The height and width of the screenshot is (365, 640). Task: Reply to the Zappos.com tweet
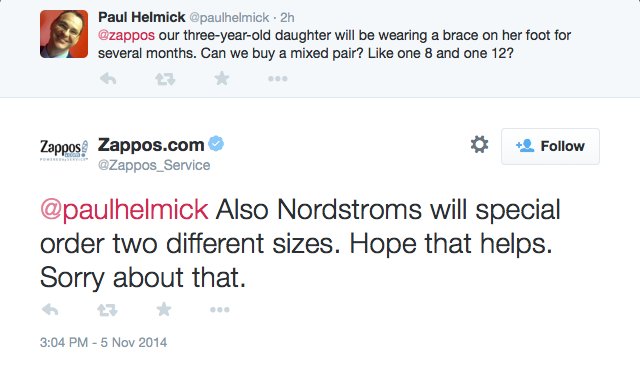point(50,309)
